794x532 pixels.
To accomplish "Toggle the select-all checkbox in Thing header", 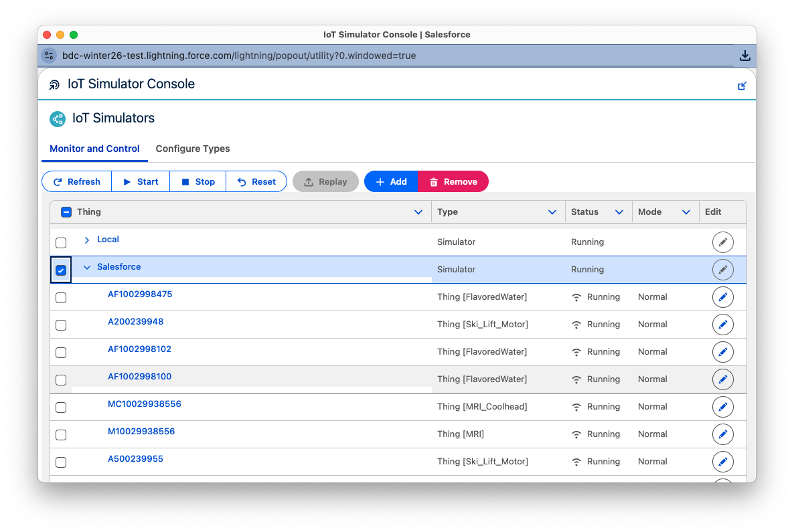I will tap(66, 212).
